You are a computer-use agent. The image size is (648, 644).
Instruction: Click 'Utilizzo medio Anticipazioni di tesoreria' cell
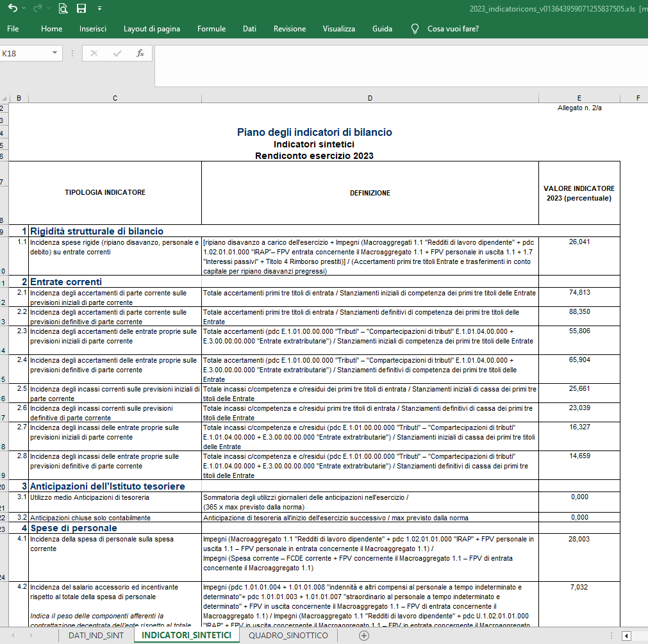click(115, 502)
